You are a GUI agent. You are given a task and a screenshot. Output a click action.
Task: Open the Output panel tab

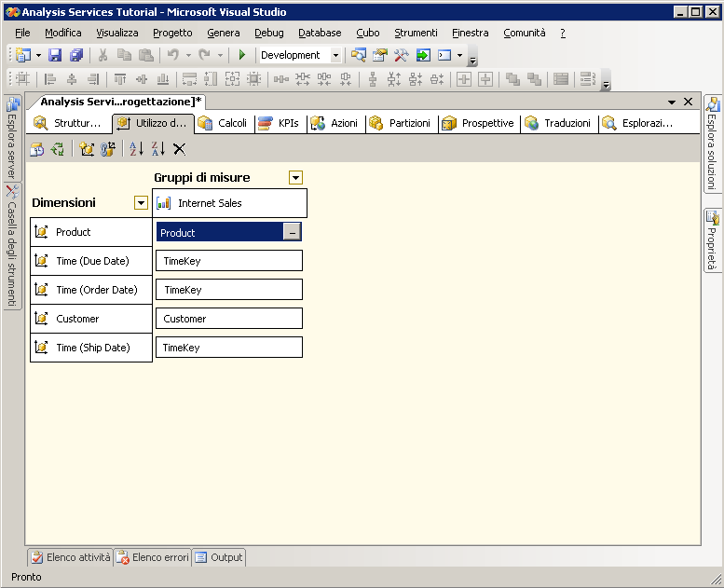(219, 557)
